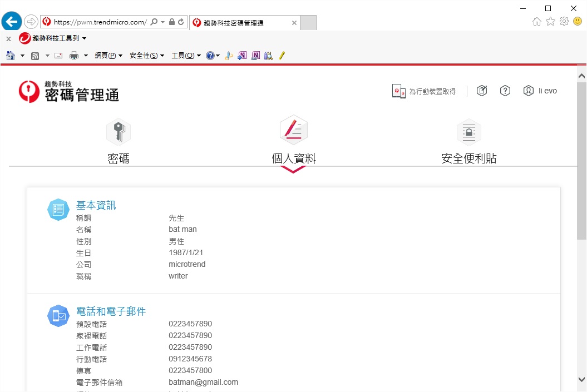Click the mobile device icon beside 為行動裝置取得
The image size is (587, 392).
tap(399, 91)
